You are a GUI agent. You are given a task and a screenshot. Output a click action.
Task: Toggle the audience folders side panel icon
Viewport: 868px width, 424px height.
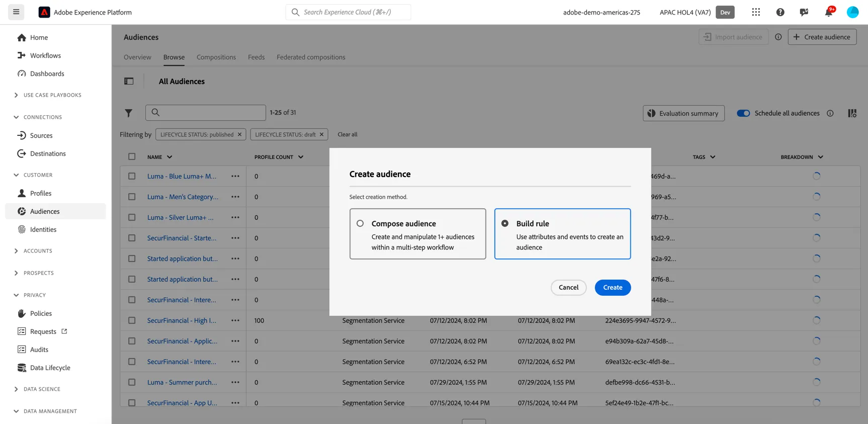click(129, 81)
